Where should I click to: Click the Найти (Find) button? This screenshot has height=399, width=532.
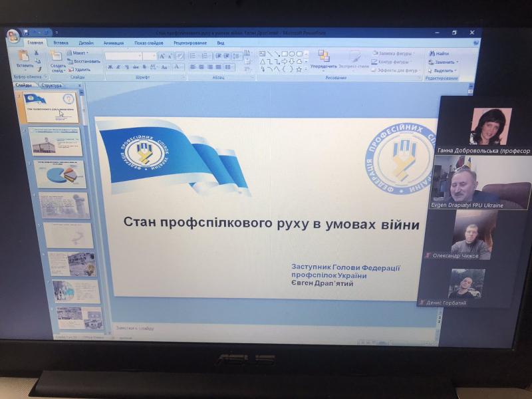pos(439,54)
